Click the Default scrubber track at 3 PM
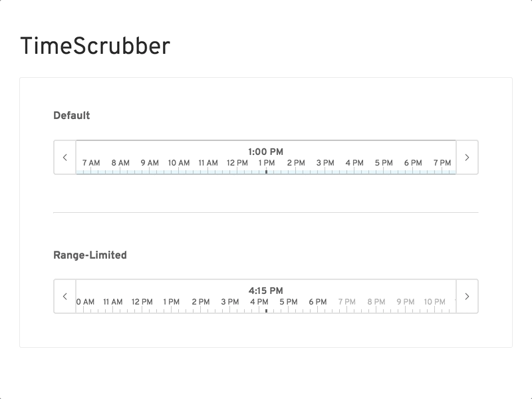Viewport: 532px width, 399px height. pos(326,172)
